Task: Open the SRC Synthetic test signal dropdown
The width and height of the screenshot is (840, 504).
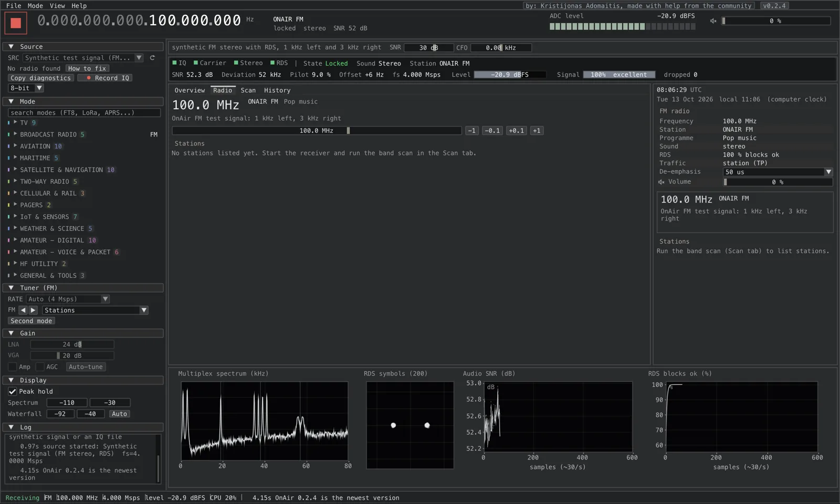Action: 83,58
